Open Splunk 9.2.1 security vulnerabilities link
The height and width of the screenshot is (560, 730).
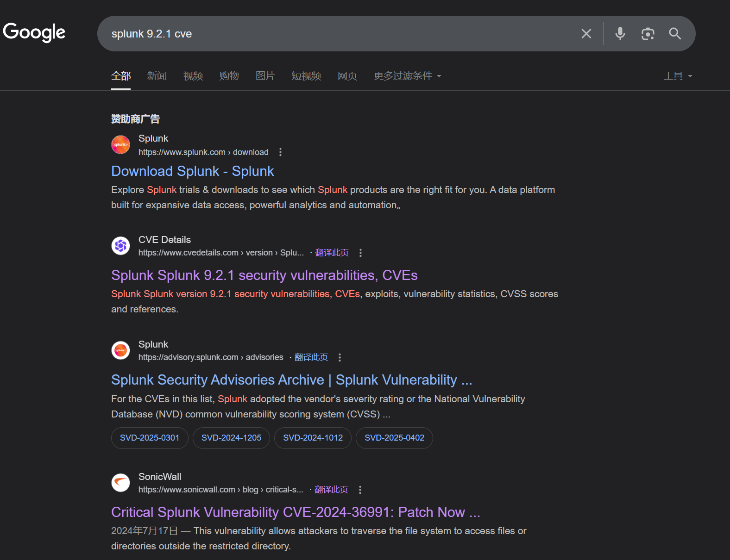click(x=264, y=275)
